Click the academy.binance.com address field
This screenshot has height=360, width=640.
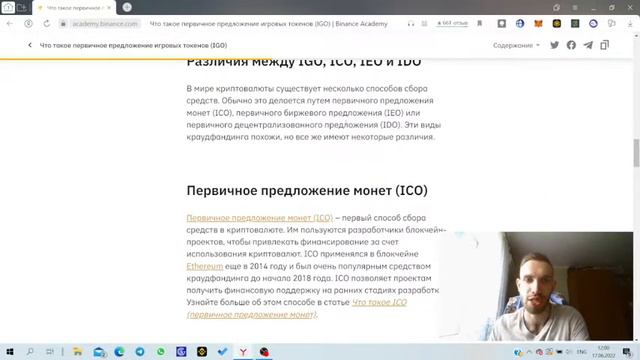point(105,24)
